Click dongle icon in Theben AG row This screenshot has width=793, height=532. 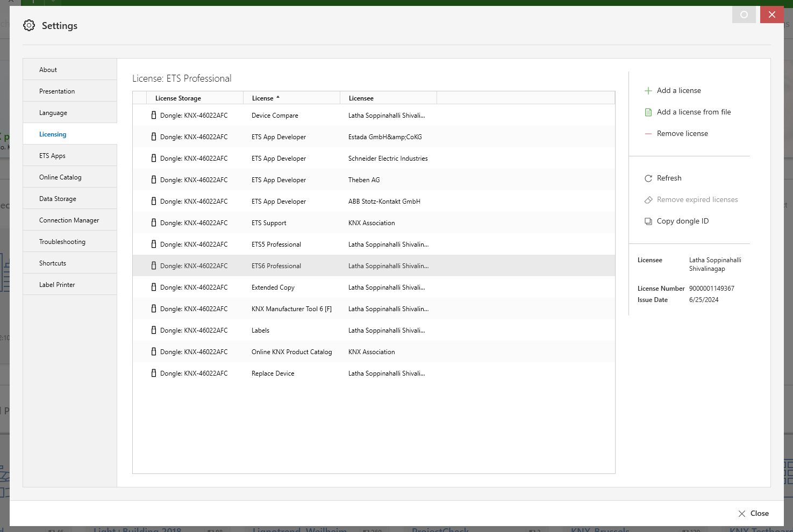click(x=154, y=179)
